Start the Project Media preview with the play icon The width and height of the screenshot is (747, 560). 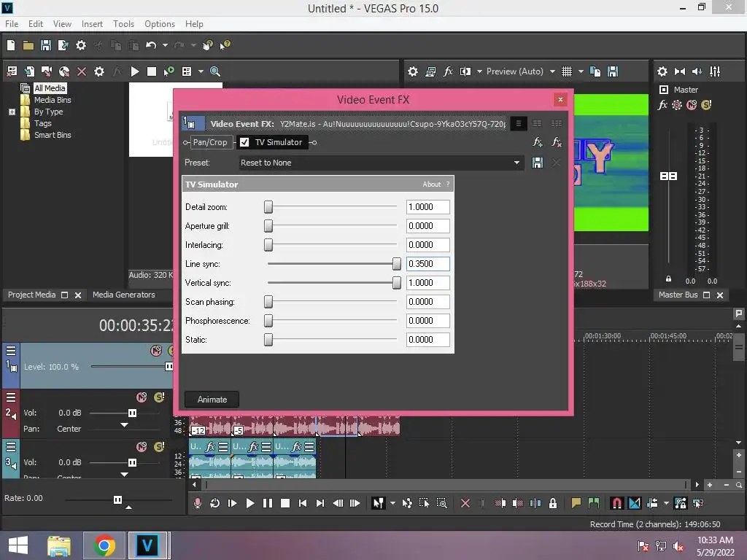coord(135,71)
